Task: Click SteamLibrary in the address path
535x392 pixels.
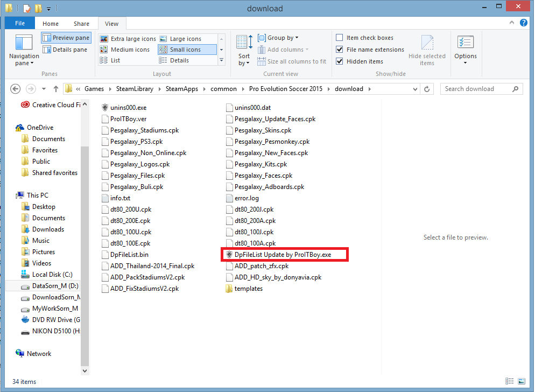Action: coord(135,89)
